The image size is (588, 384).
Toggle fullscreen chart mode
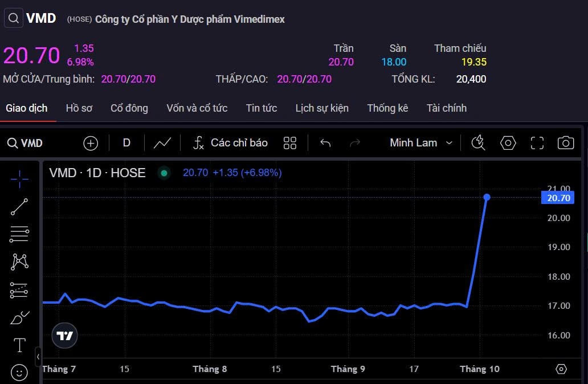click(x=537, y=143)
